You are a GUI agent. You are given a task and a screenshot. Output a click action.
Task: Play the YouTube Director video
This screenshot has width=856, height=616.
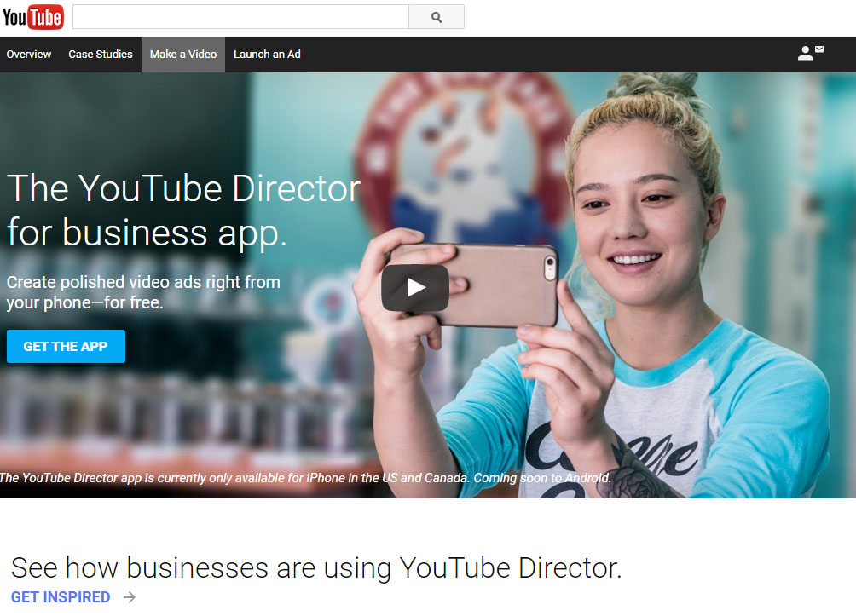tap(415, 287)
